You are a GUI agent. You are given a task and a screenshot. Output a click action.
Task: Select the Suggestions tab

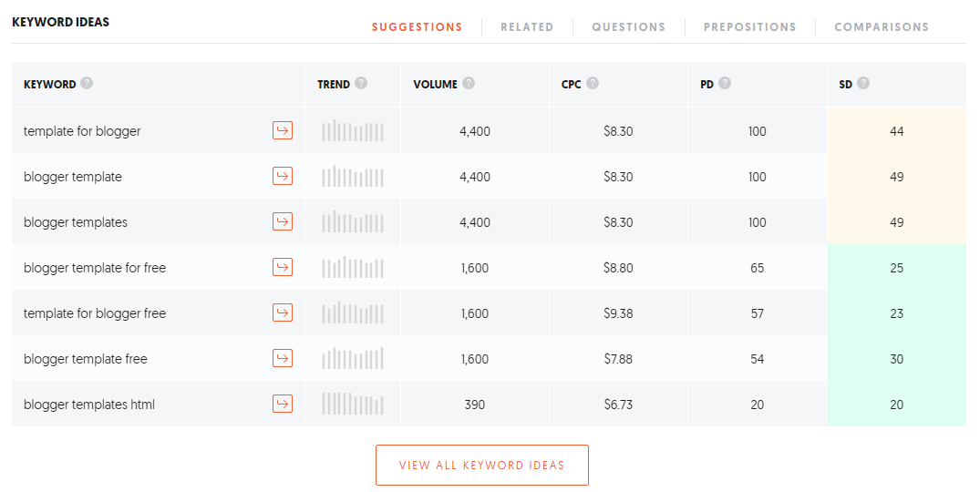point(417,27)
